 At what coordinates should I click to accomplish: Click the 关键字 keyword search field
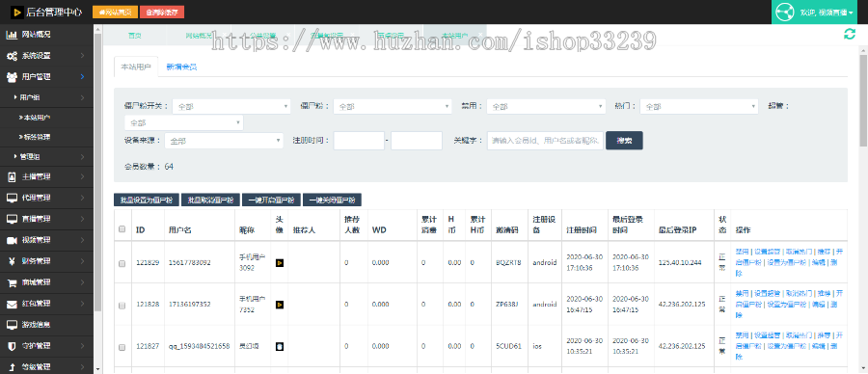pyautogui.click(x=545, y=141)
